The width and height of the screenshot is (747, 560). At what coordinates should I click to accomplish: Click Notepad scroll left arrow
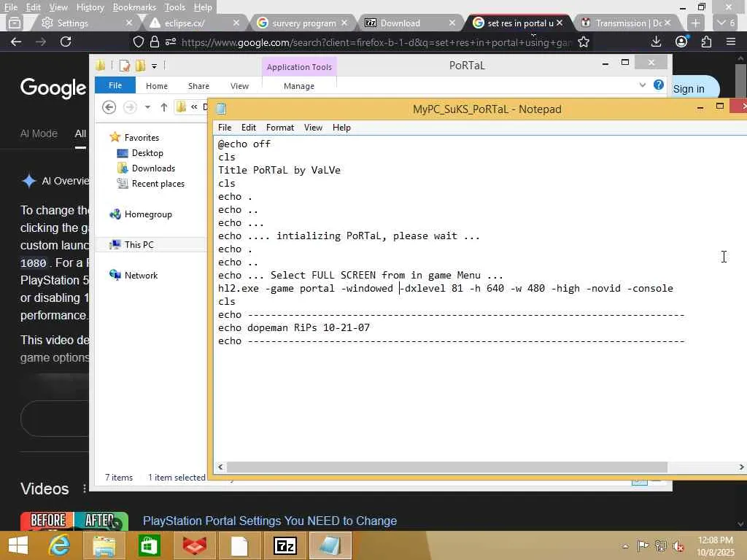[220, 467]
